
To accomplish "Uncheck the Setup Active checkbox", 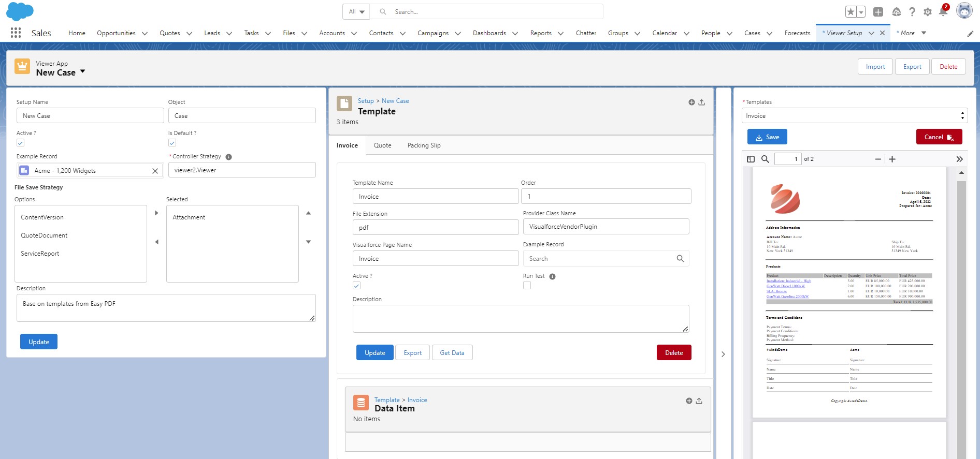I will 21,143.
